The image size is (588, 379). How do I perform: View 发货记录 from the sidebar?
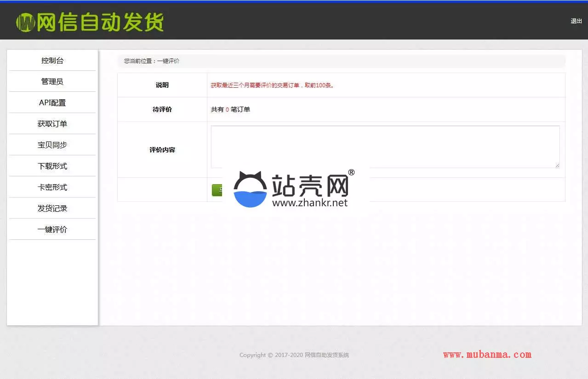pos(52,209)
